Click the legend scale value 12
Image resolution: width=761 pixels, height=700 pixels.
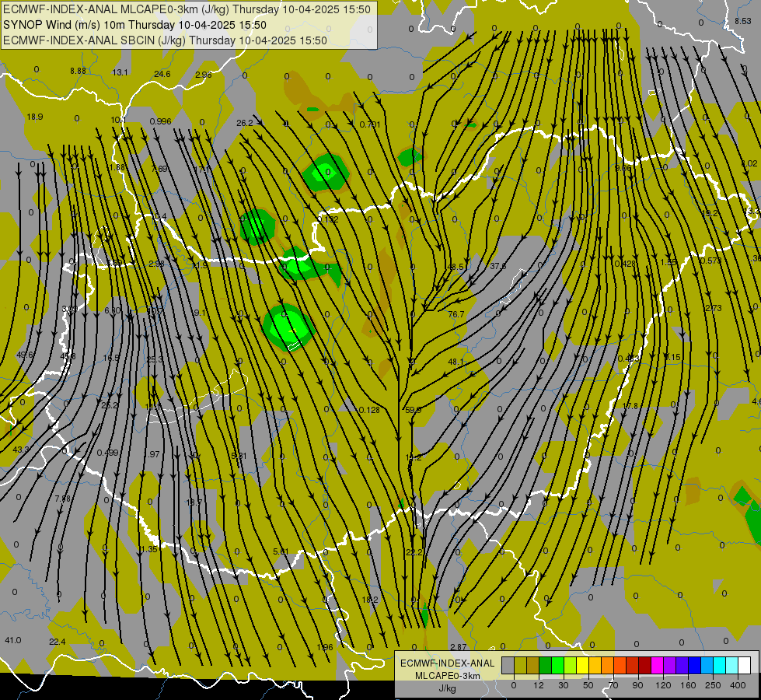coord(539,685)
